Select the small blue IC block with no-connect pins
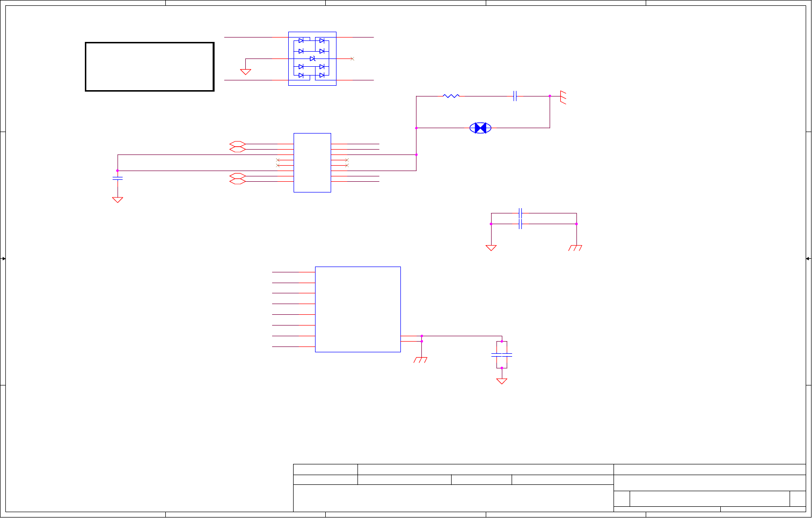 [x=312, y=163]
